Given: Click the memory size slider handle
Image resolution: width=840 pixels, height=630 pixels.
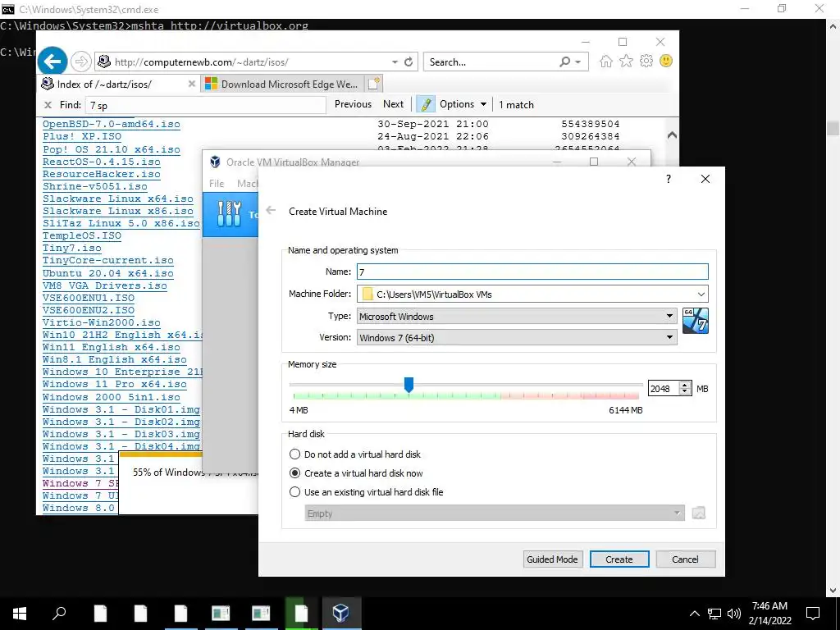Looking at the screenshot, I should pyautogui.click(x=409, y=384).
